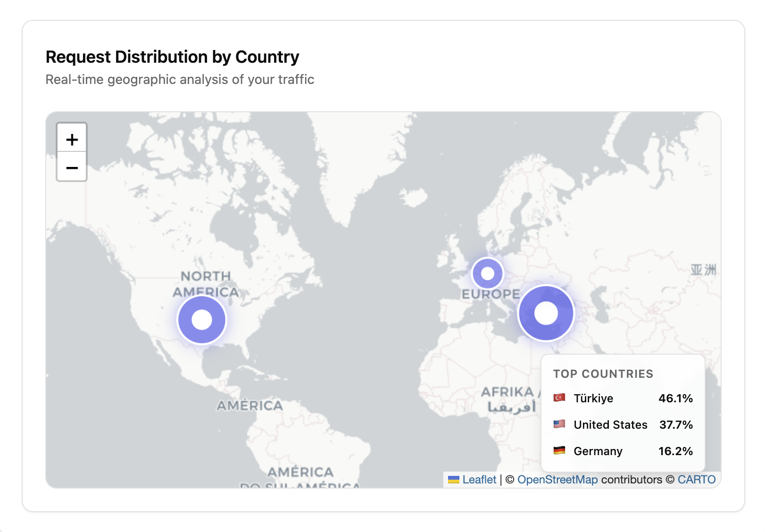Click the 16.2% value for Germany
765x532 pixels.
[x=676, y=451]
